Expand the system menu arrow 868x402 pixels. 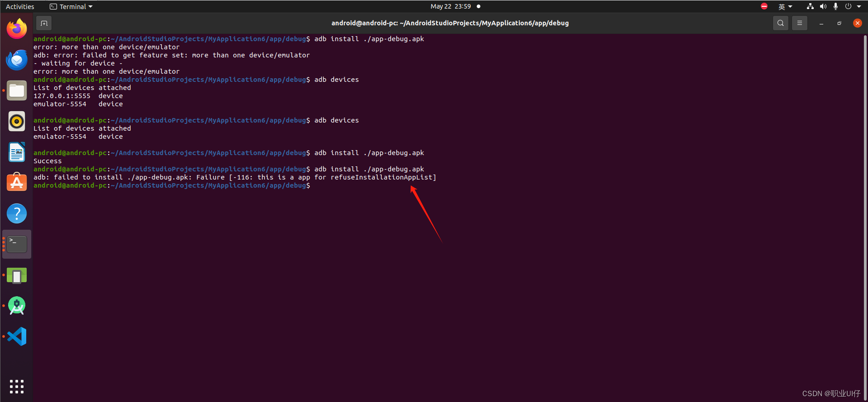[x=859, y=6]
